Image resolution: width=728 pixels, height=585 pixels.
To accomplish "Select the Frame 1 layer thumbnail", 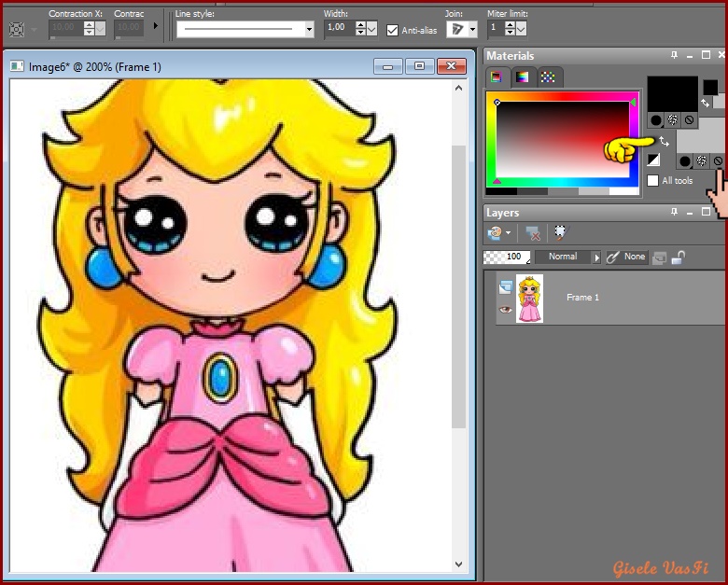I will (529, 299).
